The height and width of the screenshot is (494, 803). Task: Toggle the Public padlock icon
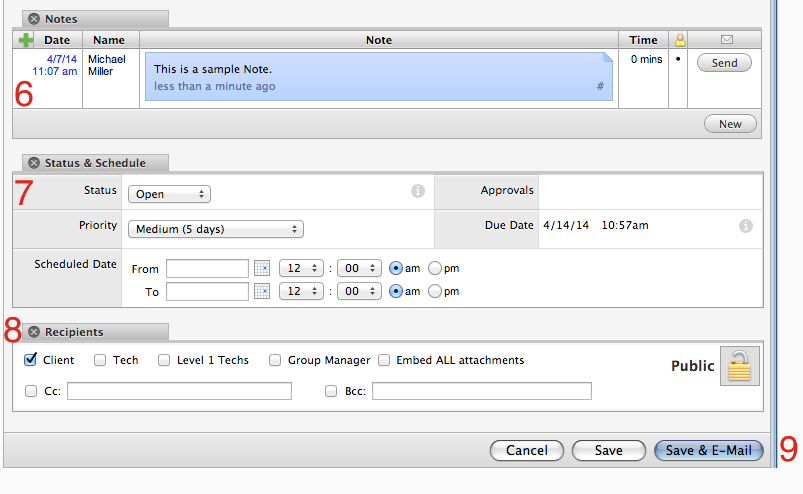739,366
